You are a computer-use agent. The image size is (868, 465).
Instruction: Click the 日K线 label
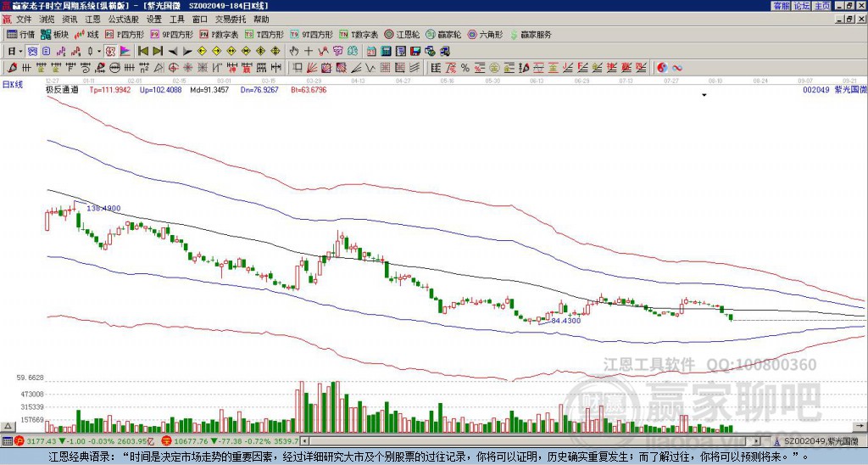[x=13, y=85]
